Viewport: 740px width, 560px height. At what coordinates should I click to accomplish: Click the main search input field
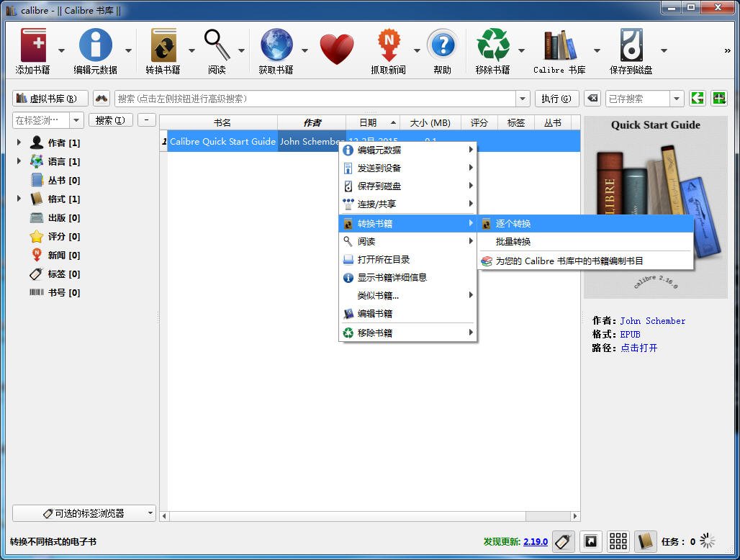click(315, 99)
